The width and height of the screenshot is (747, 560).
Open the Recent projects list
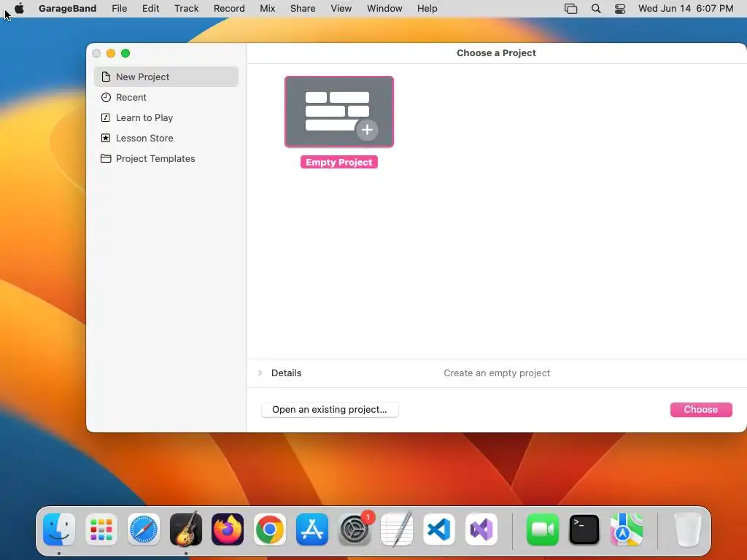pos(166,97)
